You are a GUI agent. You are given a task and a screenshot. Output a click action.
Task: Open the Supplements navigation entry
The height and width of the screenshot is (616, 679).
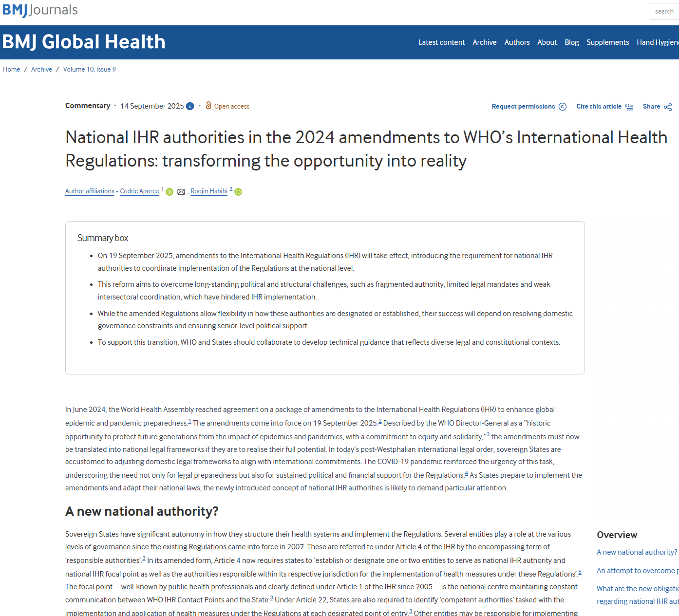[607, 42]
